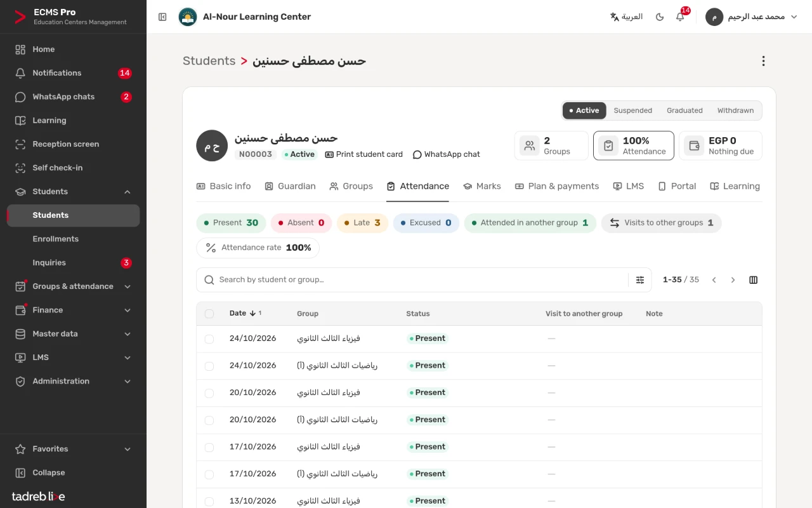Sort by the Date column header
Image resolution: width=812 pixels, height=508 pixels.
click(245, 314)
